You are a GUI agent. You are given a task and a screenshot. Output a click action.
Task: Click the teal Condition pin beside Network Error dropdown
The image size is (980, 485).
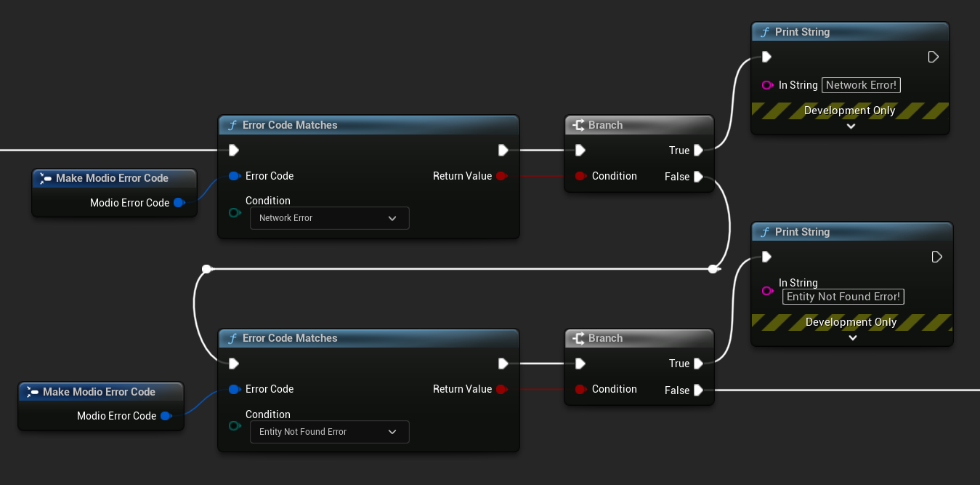pyautogui.click(x=234, y=213)
